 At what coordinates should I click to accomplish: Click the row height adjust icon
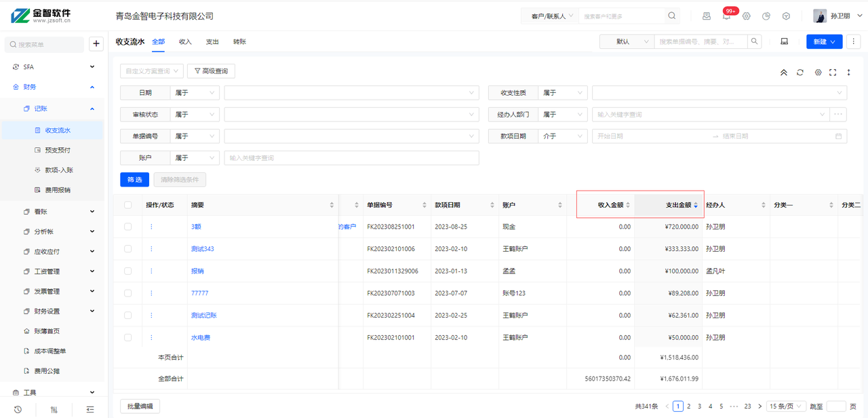(x=848, y=72)
